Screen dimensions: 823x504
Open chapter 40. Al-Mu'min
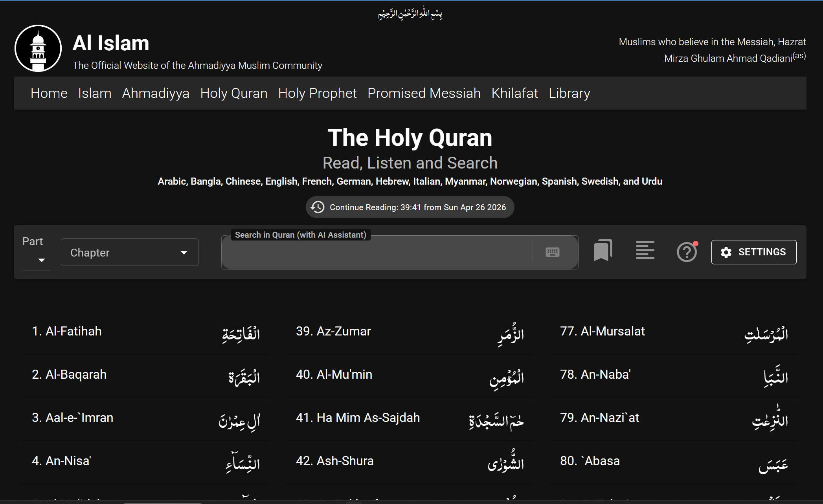click(x=410, y=376)
